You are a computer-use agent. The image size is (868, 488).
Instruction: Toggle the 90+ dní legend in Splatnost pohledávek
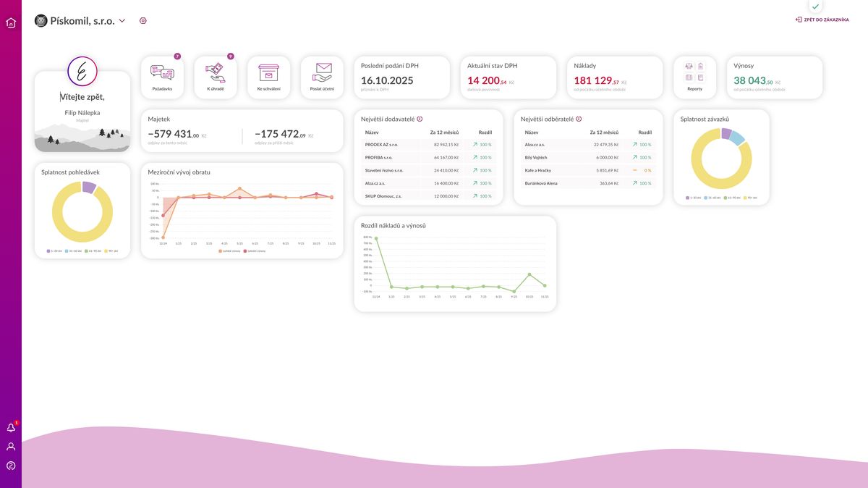(111, 251)
